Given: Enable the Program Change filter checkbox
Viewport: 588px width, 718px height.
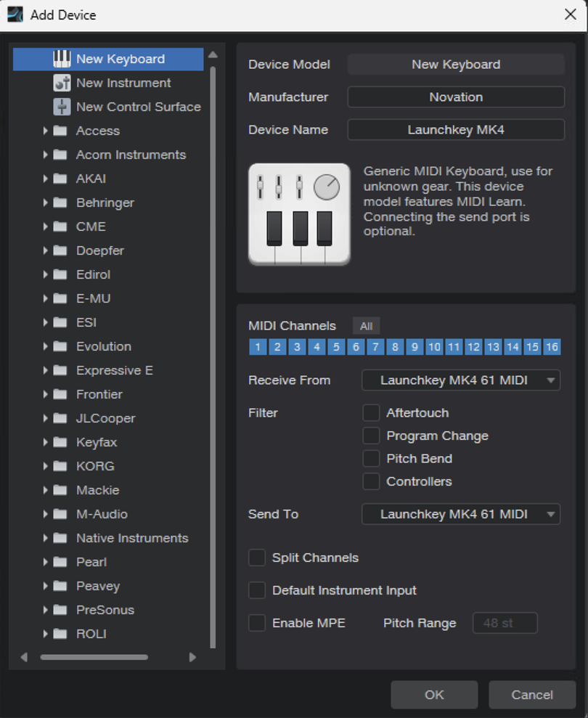Looking at the screenshot, I should [x=371, y=436].
